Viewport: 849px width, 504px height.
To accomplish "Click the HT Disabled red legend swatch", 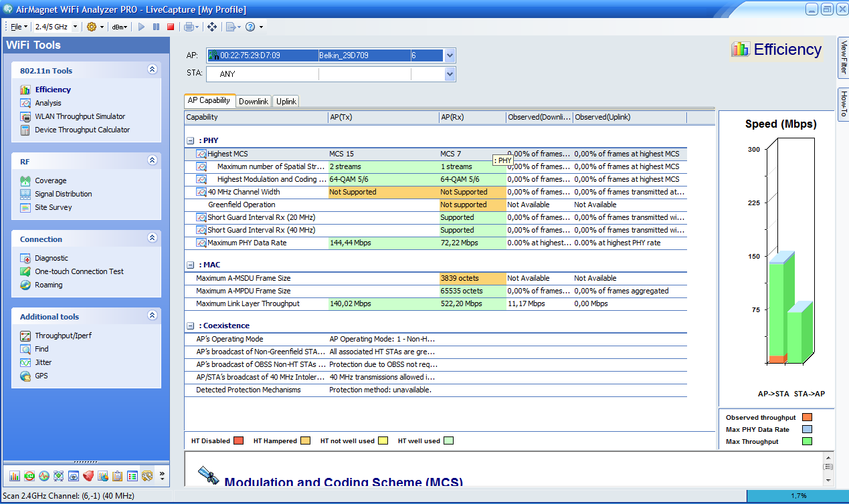I will pos(238,441).
